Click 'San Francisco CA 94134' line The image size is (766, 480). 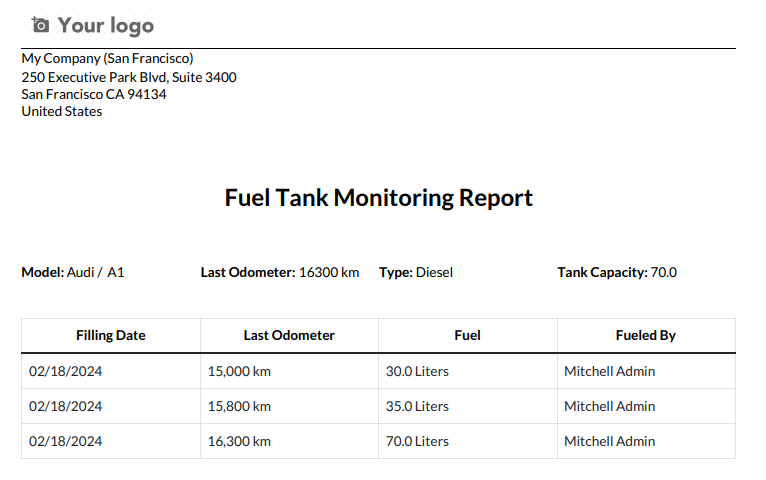tap(94, 94)
